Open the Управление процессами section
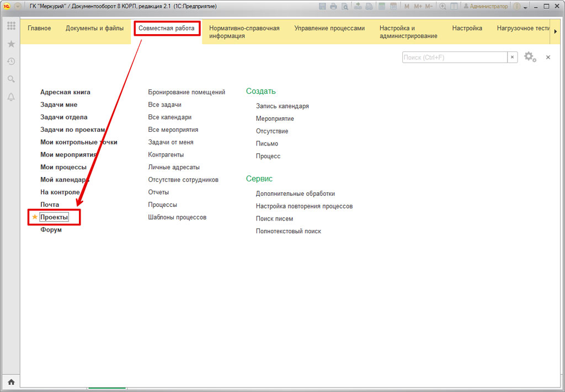This screenshot has width=565, height=392. (329, 28)
